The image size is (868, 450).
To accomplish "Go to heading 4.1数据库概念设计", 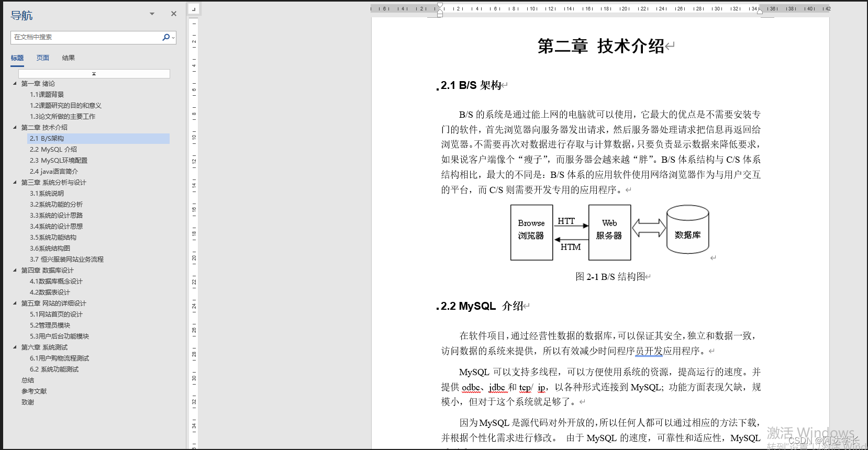I will point(56,282).
